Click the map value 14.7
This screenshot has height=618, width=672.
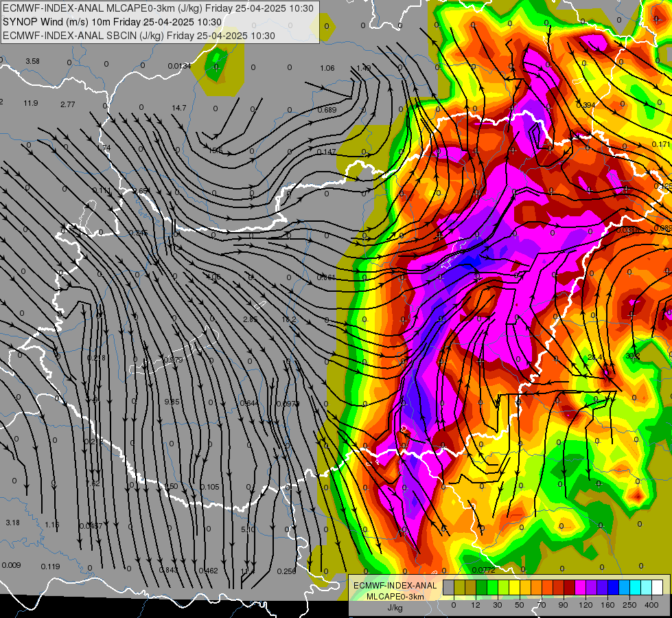(179, 108)
